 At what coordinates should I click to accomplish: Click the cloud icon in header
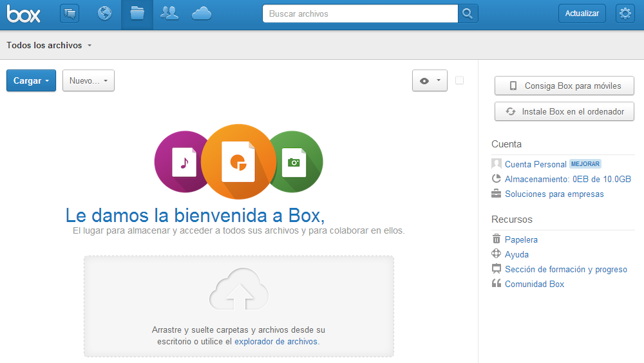(202, 14)
